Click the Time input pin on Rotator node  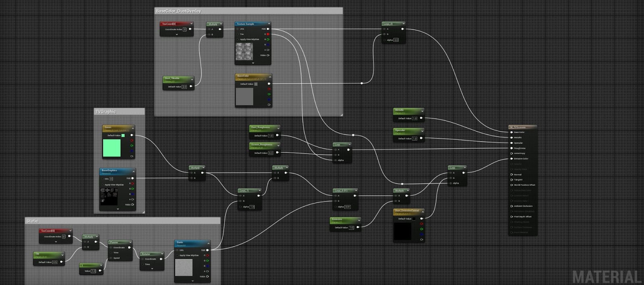coord(143,264)
